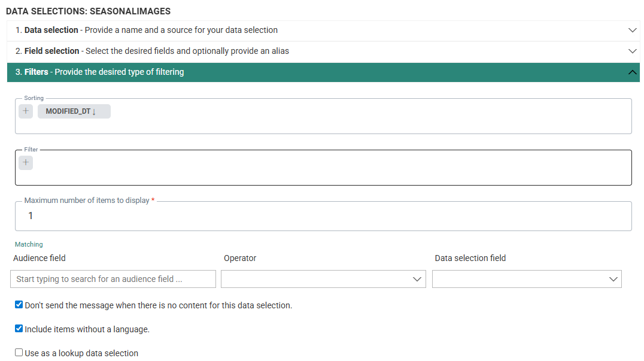Viewport: 644px width, 361px height.
Task: Click the plus icon in the Filter box
Action: coord(26,163)
